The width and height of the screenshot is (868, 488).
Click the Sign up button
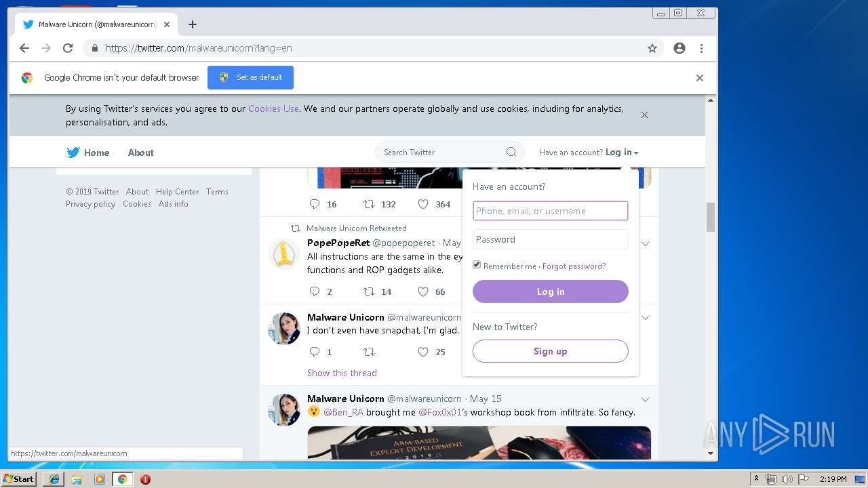(551, 351)
